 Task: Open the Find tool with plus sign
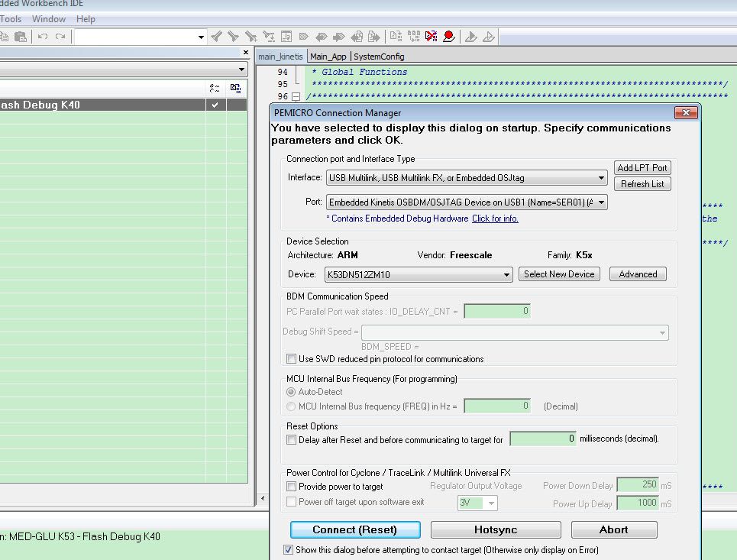[251, 37]
